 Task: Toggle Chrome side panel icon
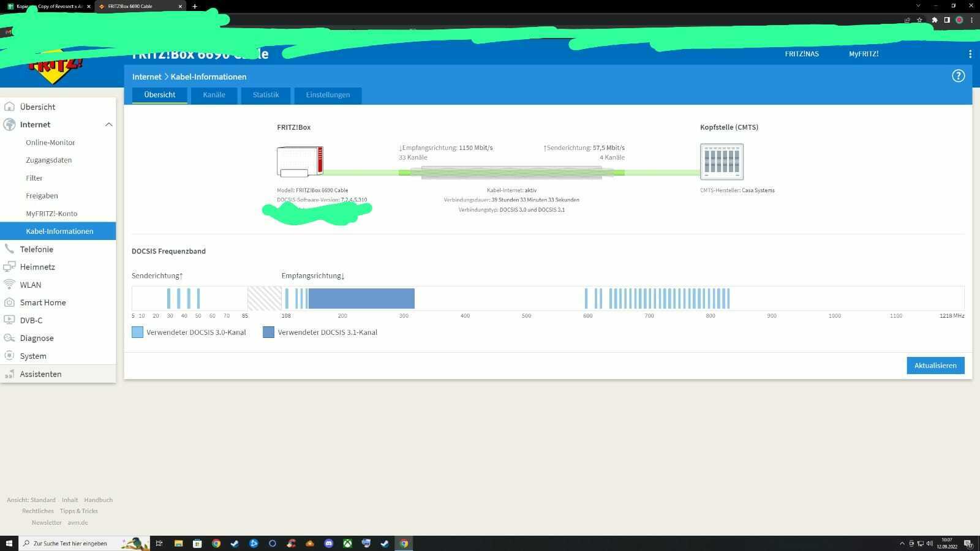pos(947,20)
